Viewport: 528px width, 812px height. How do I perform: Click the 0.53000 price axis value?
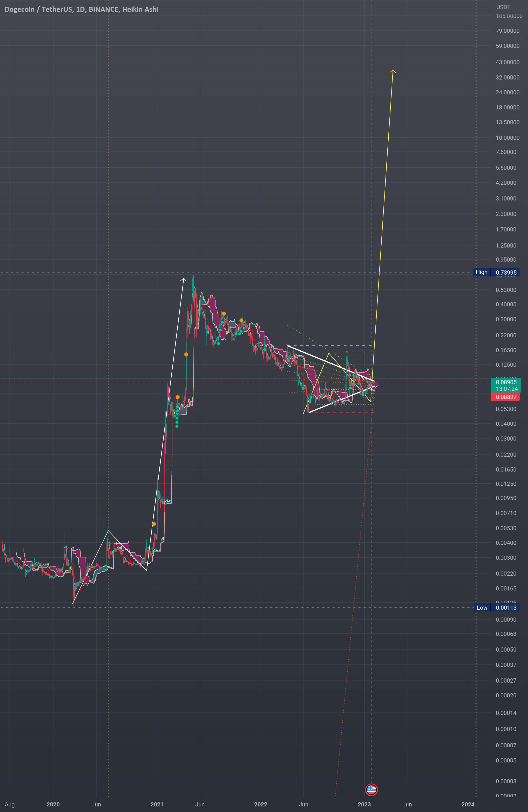pyautogui.click(x=506, y=290)
